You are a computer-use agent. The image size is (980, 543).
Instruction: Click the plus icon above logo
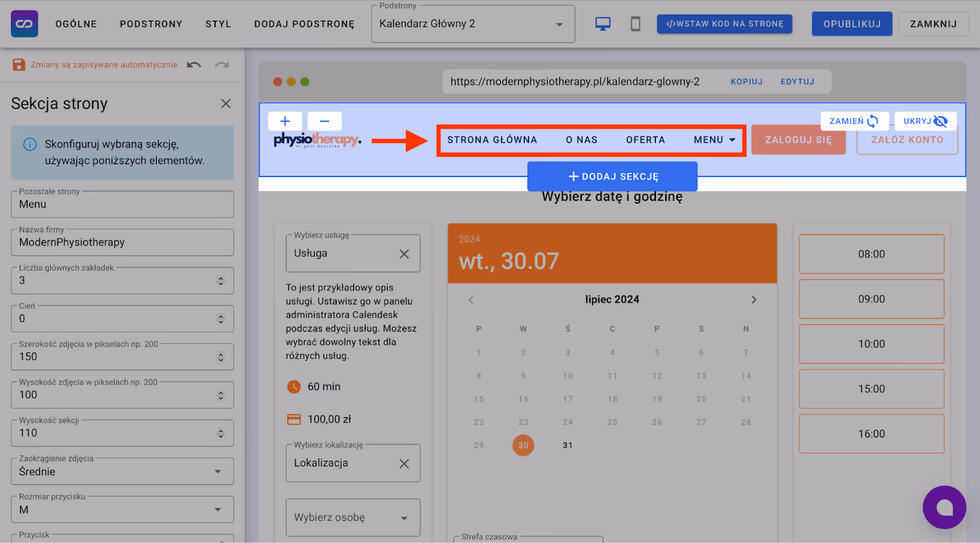tap(285, 121)
